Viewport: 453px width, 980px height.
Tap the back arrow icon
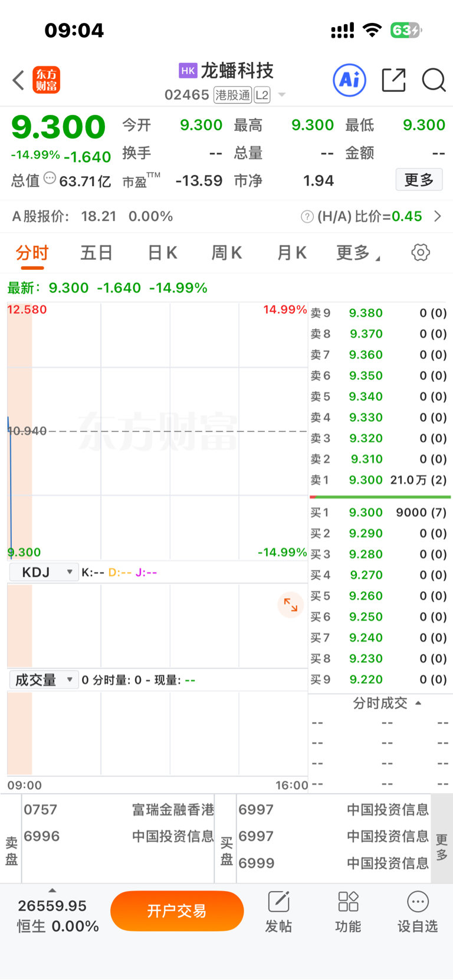(x=18, y=80)
